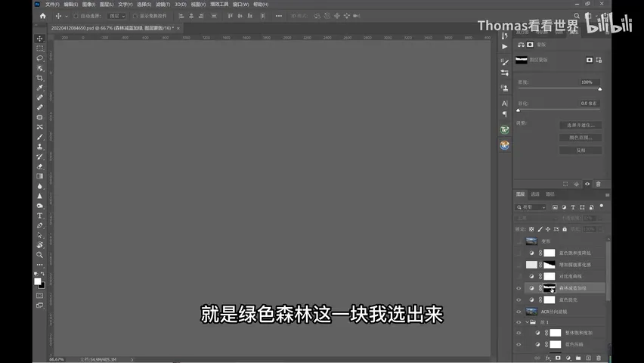Select the Clone Stamp tool
Viewport: 644px width, 363px height.
point(40,147)
